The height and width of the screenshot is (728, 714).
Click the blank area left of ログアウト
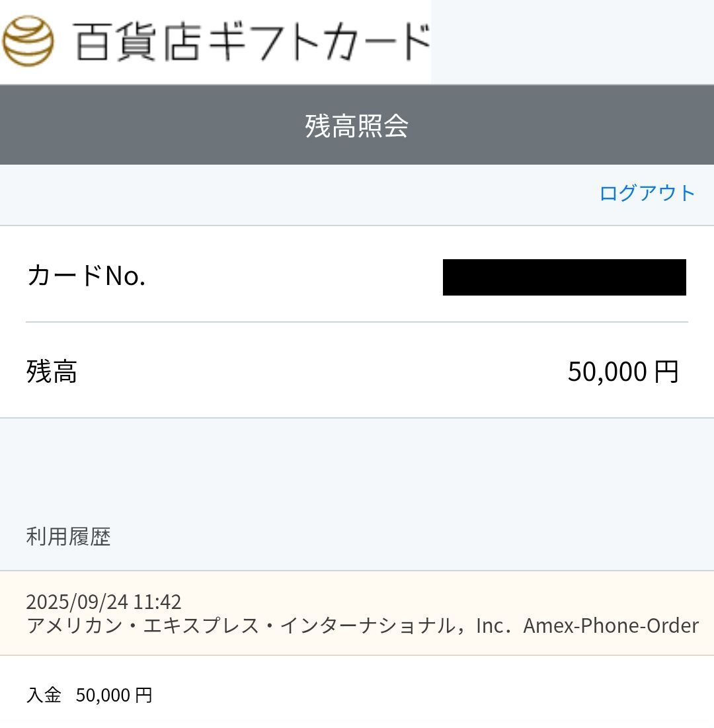coord(297,193)
